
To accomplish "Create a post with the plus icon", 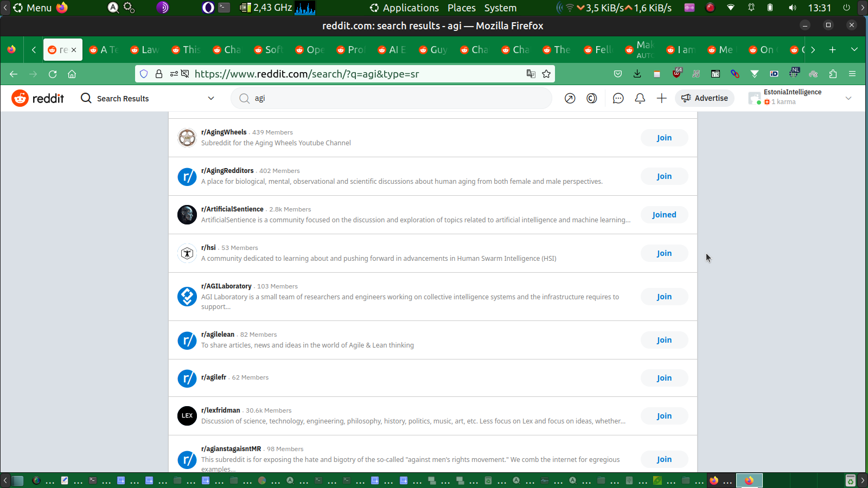I will 661,98.
